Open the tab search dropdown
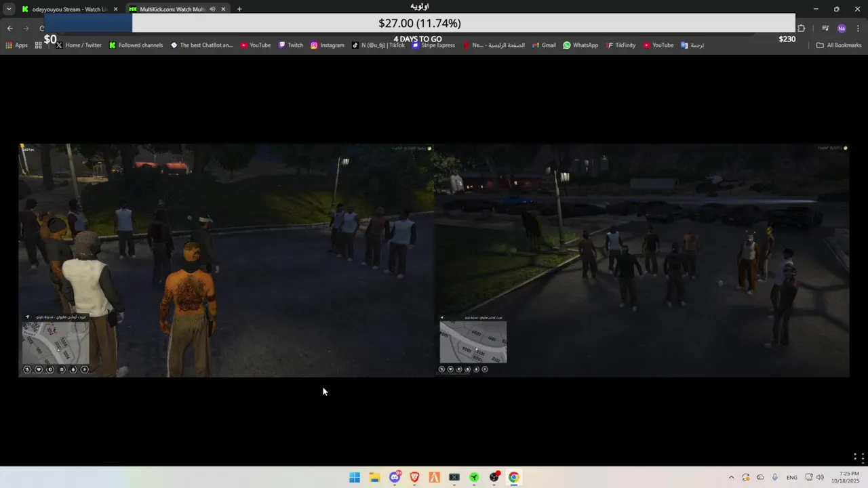868x488 pixels. pos(9,9)
